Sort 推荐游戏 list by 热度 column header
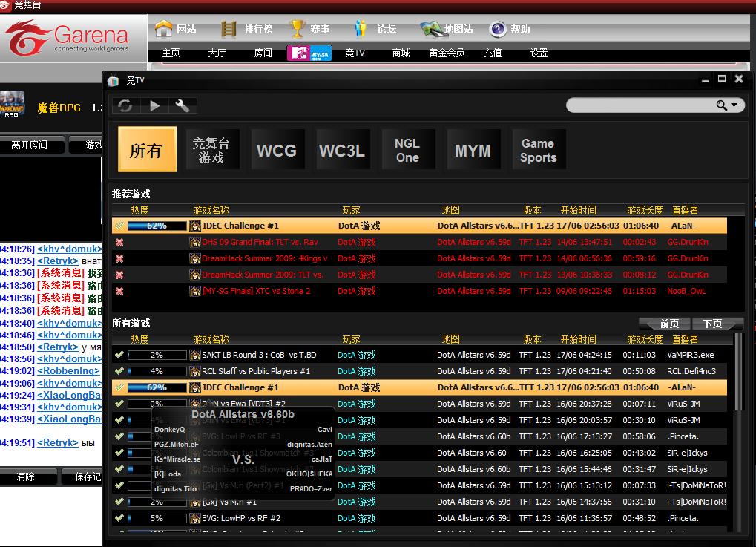 139,210
